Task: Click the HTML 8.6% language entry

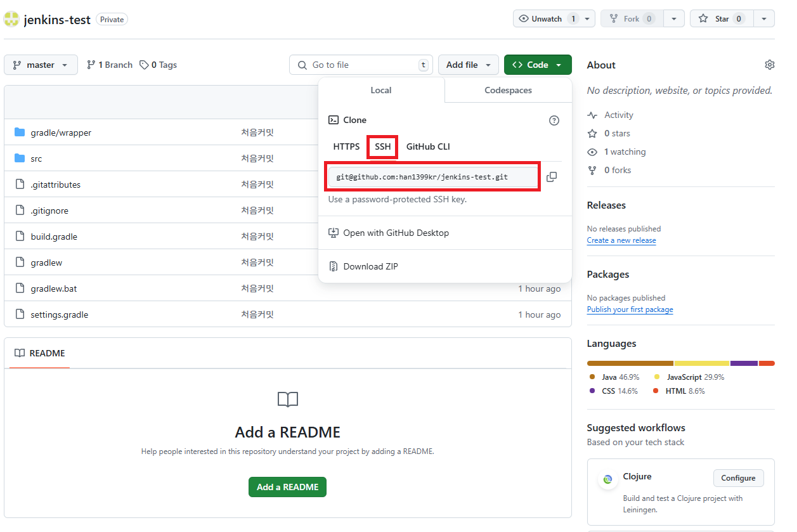Action: (x=679, y=391)
